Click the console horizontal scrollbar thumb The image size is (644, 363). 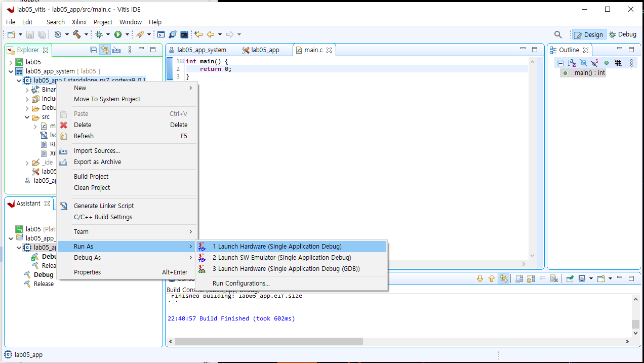coord(269,341)
